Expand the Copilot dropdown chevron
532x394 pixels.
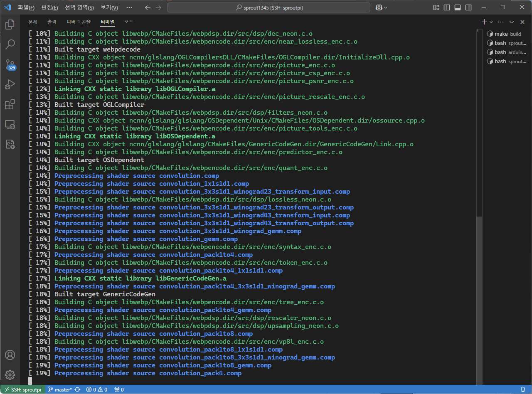click(x=386, y=7)
